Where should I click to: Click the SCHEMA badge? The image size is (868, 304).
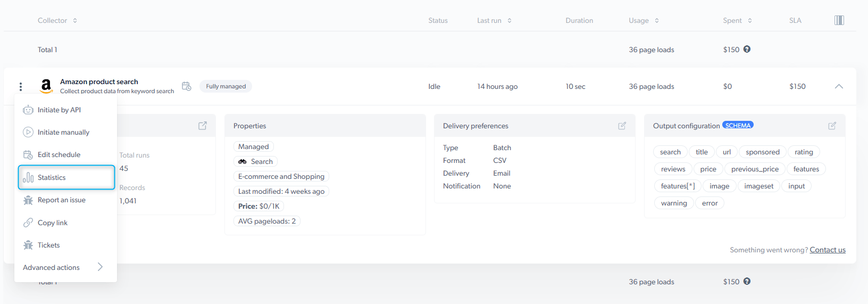coord(738,125)
